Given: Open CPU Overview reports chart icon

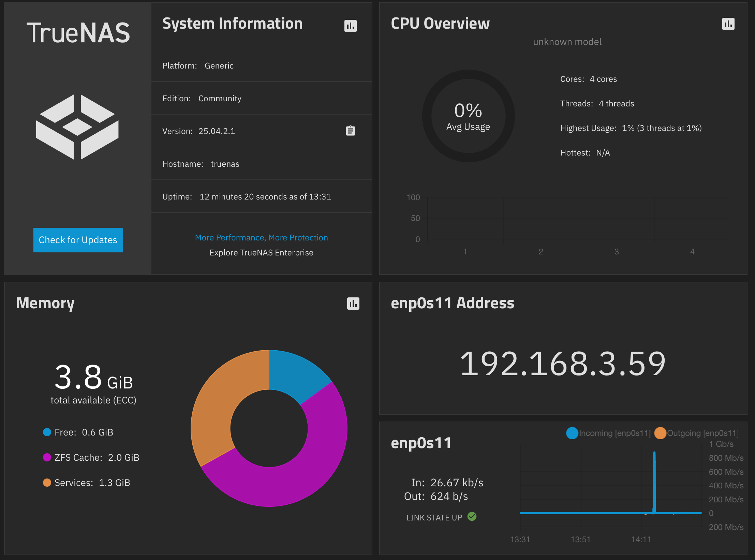Looking at the screenshot, I should point(728,24).
